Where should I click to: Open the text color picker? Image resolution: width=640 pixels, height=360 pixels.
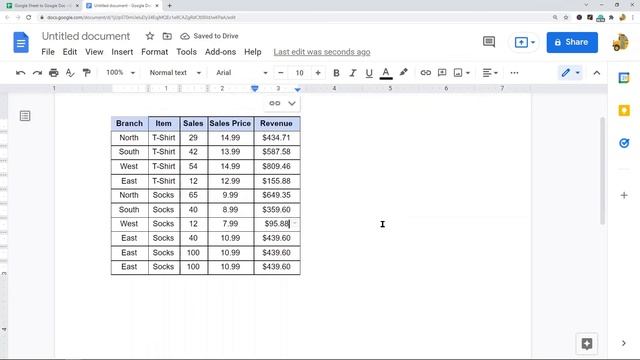tap(386, 73)
